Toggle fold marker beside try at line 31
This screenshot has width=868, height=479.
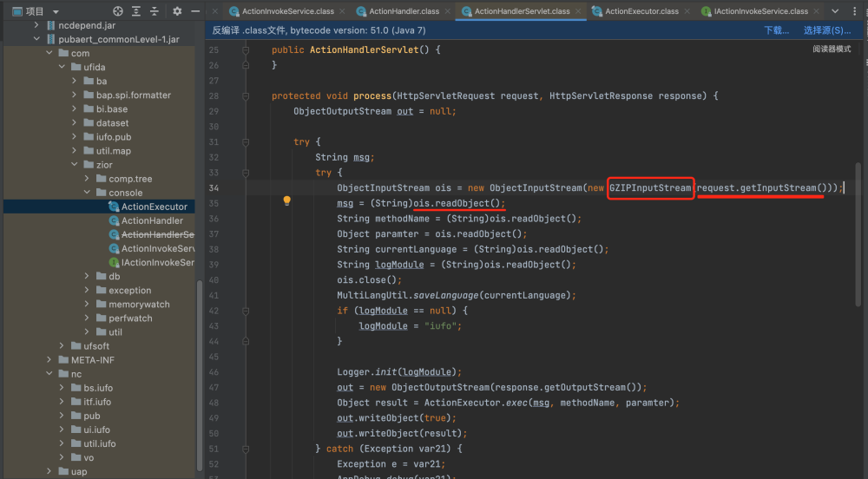click(x=246, y=142)
